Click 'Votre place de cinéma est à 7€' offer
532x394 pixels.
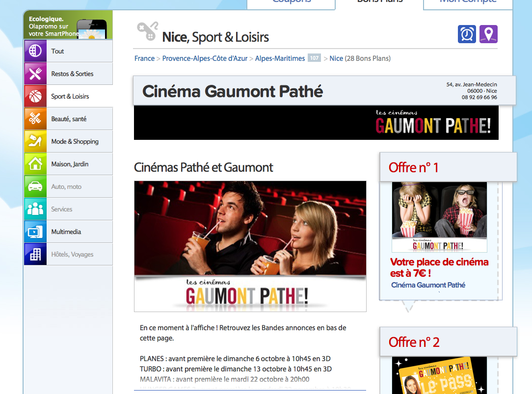pyautogui.click(x=439, y=267)
